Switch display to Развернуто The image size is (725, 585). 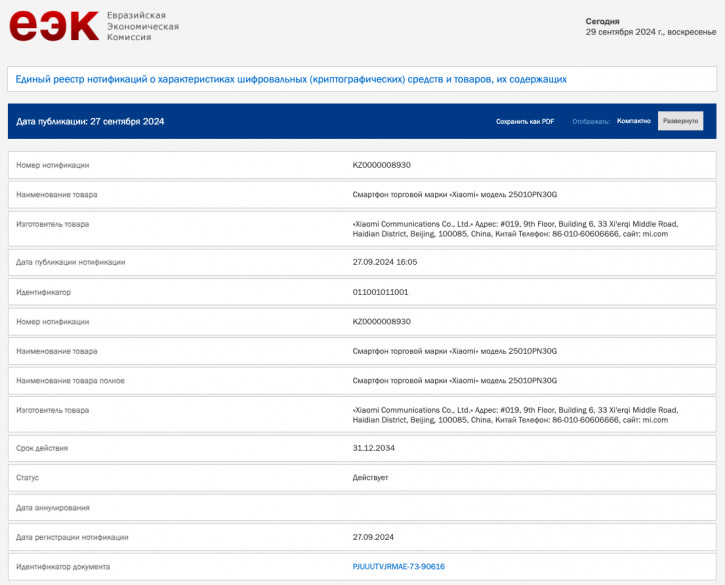(680, 121)
